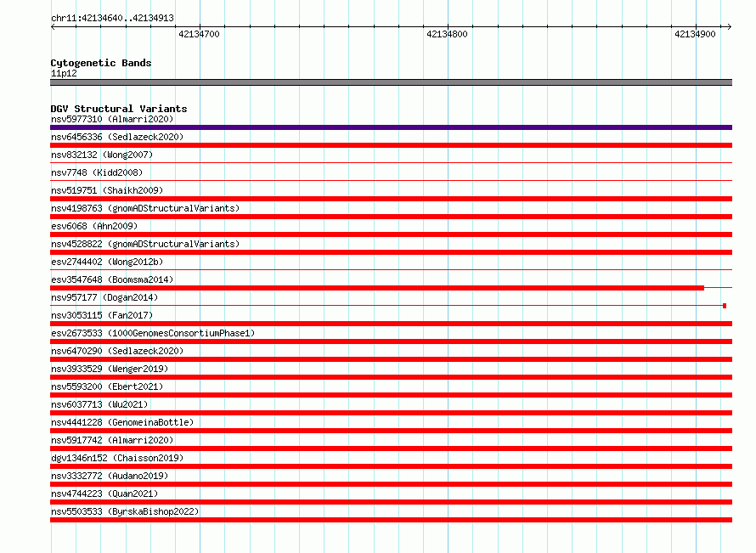Click the 42134800 ruler position label
This screenshot has height=553, width=756.
click(x=447, y=34)
